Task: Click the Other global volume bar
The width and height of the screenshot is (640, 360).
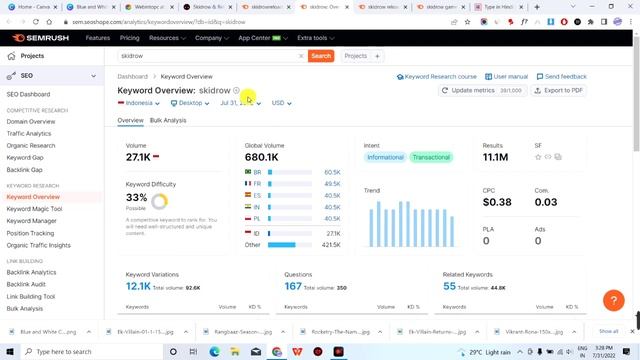Action: click(290, 245)
